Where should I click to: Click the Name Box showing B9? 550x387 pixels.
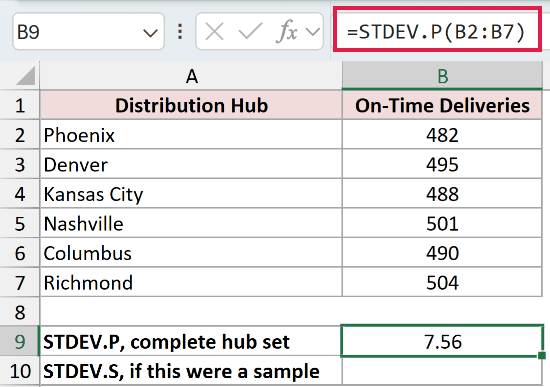click(88, 32)
